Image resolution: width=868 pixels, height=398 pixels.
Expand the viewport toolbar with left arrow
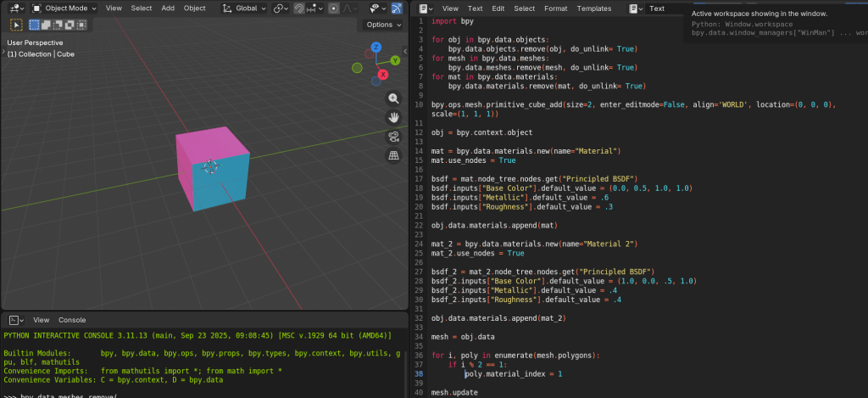tap(3, 50)
